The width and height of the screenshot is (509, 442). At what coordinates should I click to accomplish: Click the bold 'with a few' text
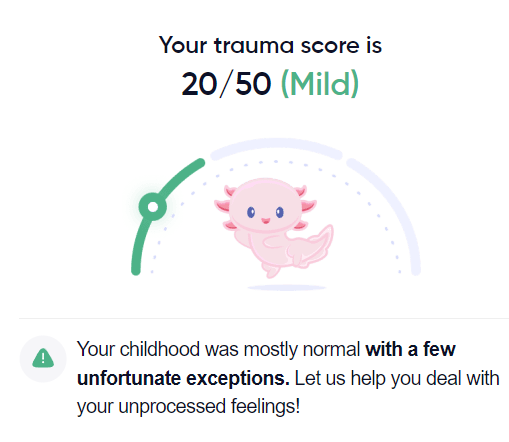pyautogui.click(x=410, y=349)
